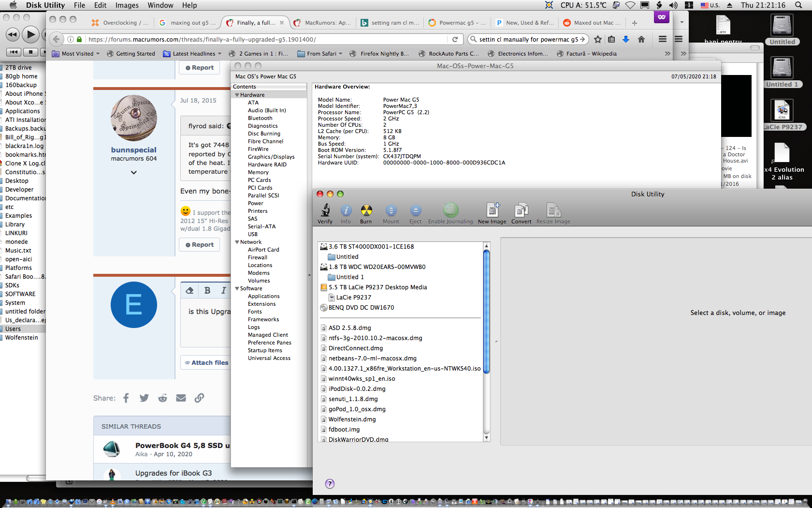Switch to Maxed out Mac tab
This screenshot has height=508, width=812.
(x=593, y=23)
